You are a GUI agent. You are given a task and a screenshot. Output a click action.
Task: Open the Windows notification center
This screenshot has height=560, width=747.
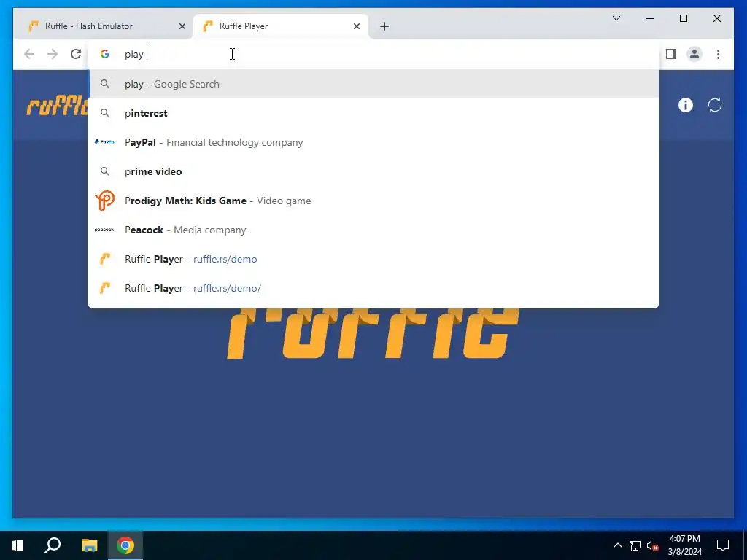coord(723,545)
